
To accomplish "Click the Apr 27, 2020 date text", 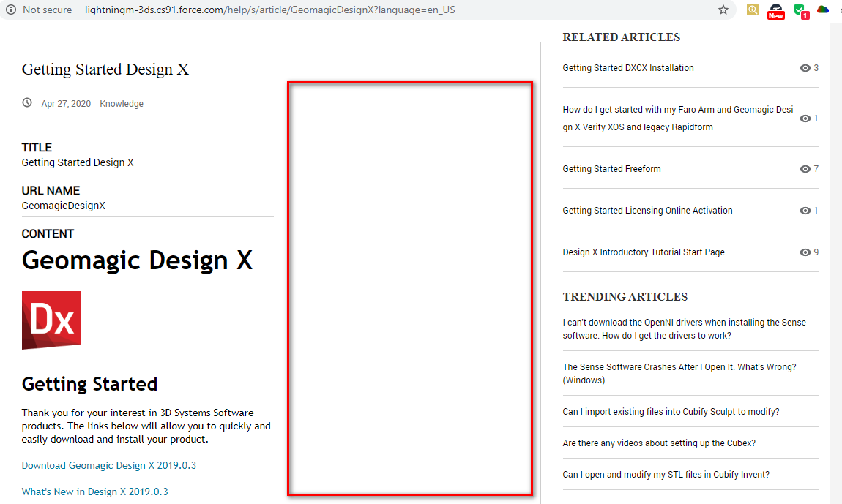I will coord(66,104).
